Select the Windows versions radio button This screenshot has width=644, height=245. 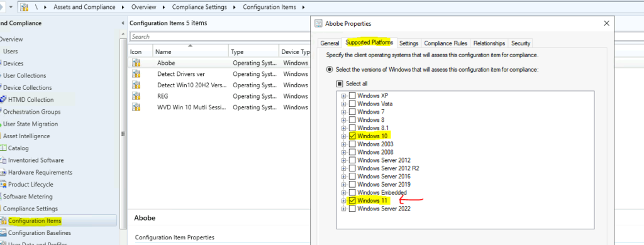coord(330,70)
